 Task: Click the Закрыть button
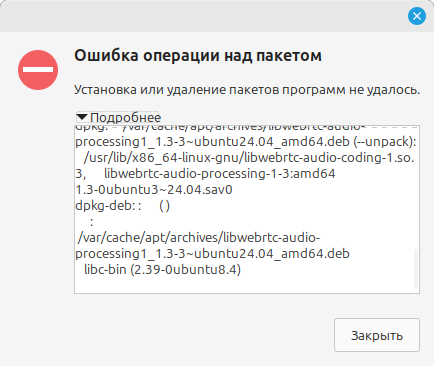pyautogui.click(x=377, y=335)
